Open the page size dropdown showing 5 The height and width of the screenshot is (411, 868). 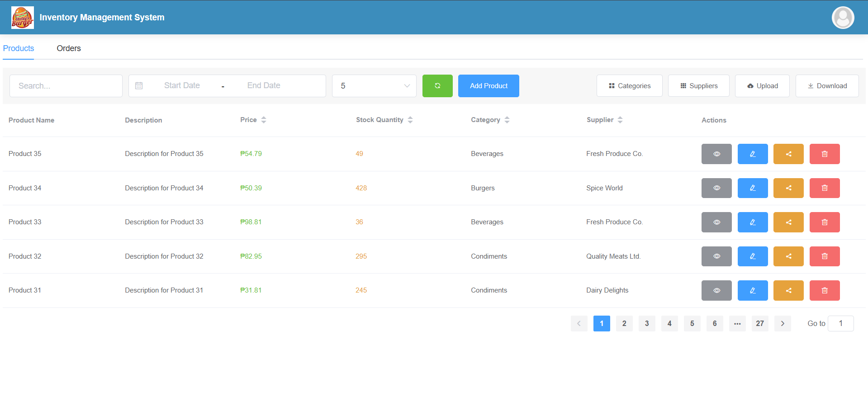374,85
